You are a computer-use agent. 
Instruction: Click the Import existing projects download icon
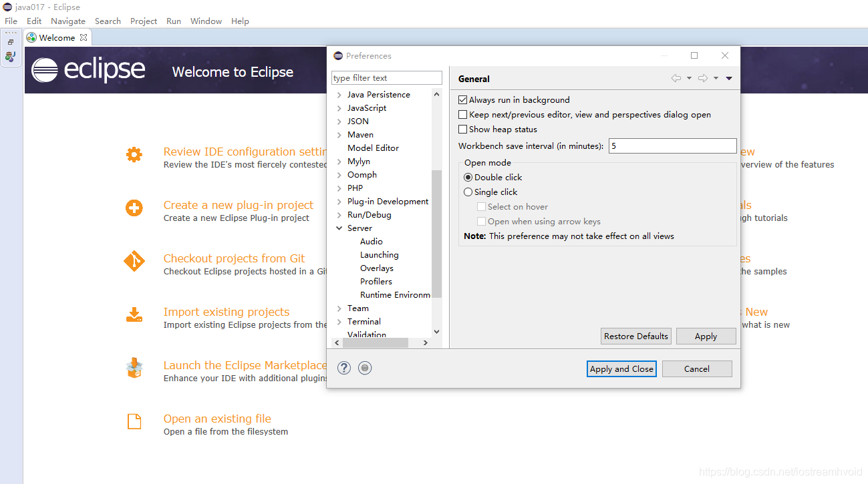coord(134,315)
